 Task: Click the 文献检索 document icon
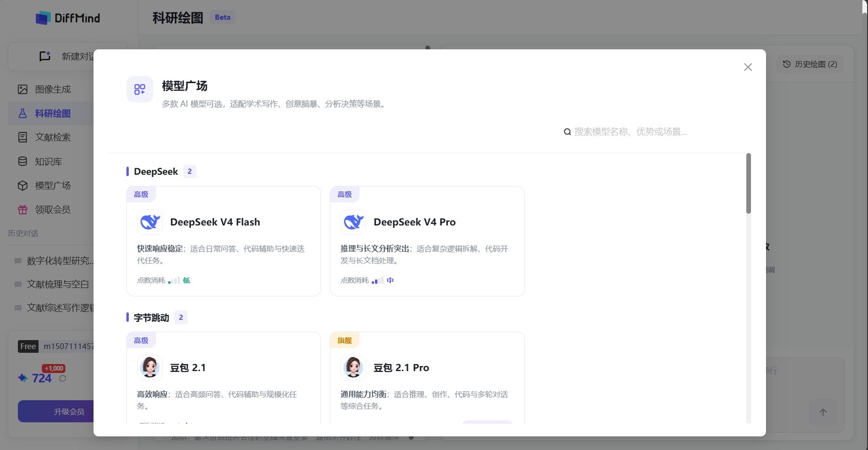pos(23,137)
